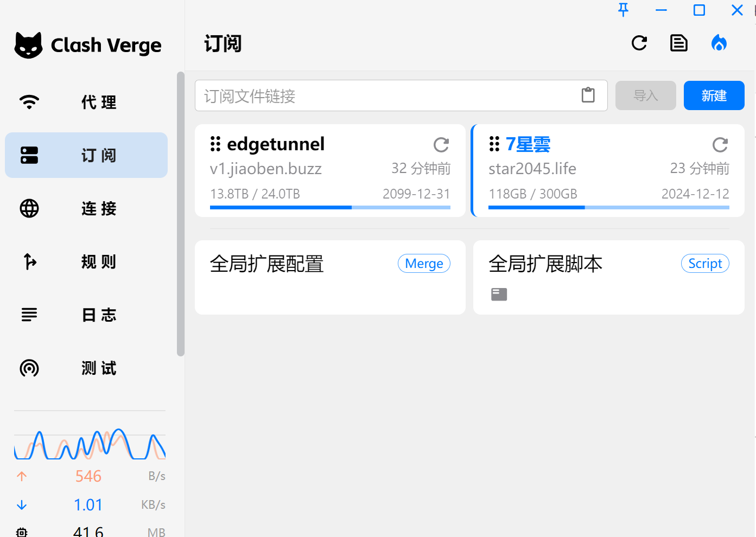Click the wifi icon beside 代理

pyautogui.click(x=29, y=102)
